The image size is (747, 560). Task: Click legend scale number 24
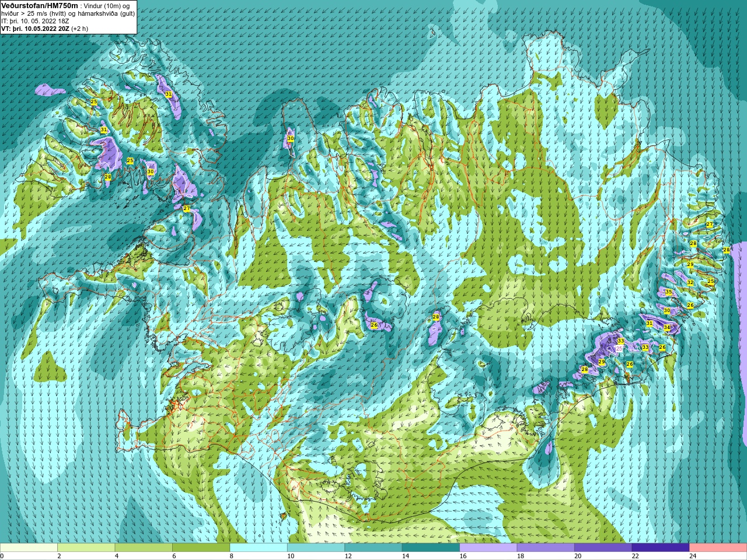(x=693, y=556)
